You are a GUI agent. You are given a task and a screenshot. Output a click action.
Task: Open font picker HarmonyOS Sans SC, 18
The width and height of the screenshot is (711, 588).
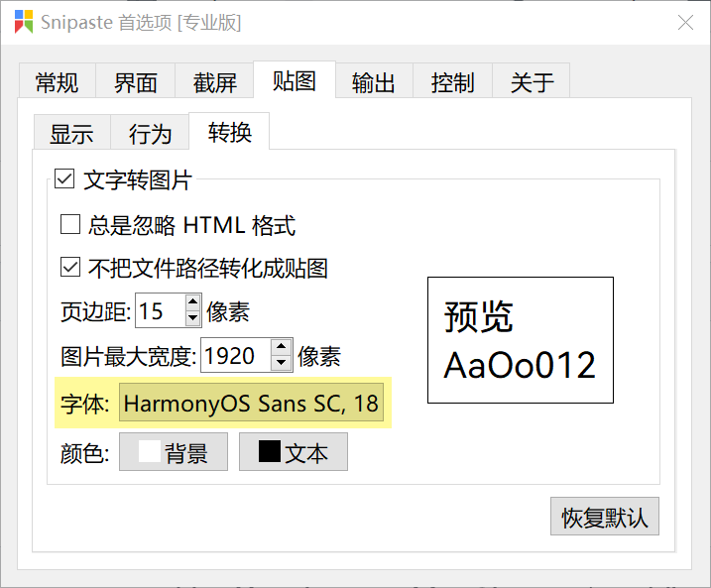tap(251, 403)
